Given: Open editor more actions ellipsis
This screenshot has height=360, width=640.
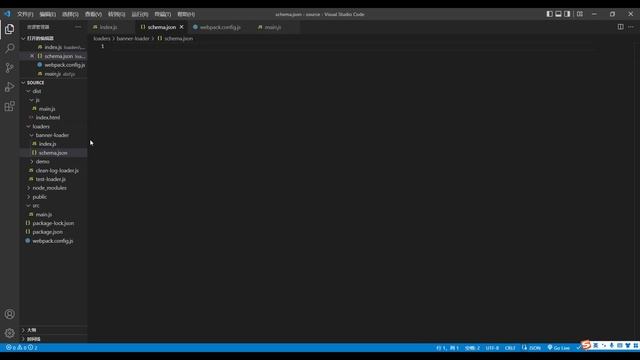Looking at the screenshot, I should [x=631, y=27].
